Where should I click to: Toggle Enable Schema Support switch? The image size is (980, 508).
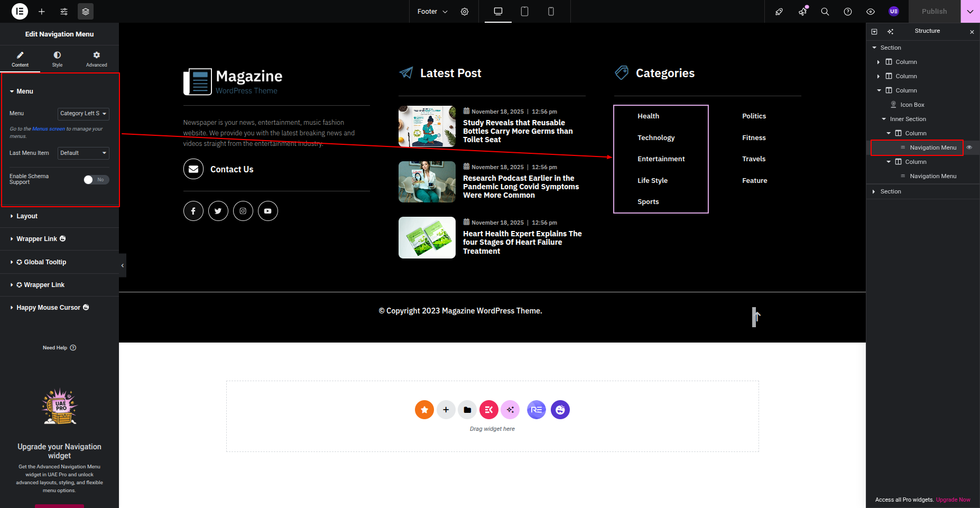(96, 180)
